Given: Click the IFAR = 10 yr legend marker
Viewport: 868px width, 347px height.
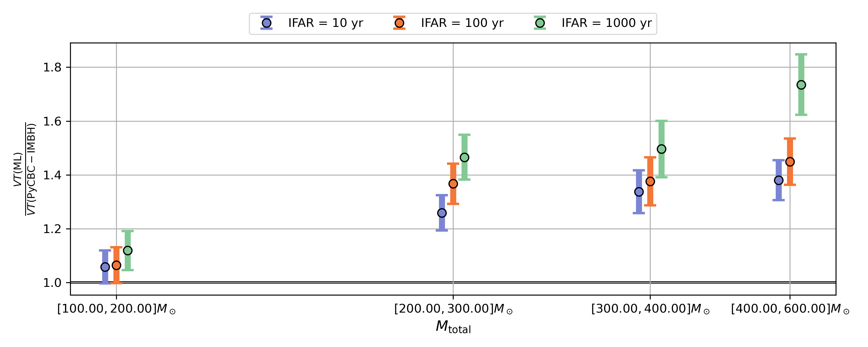Looking at the screenshot, I should point(266,23).
